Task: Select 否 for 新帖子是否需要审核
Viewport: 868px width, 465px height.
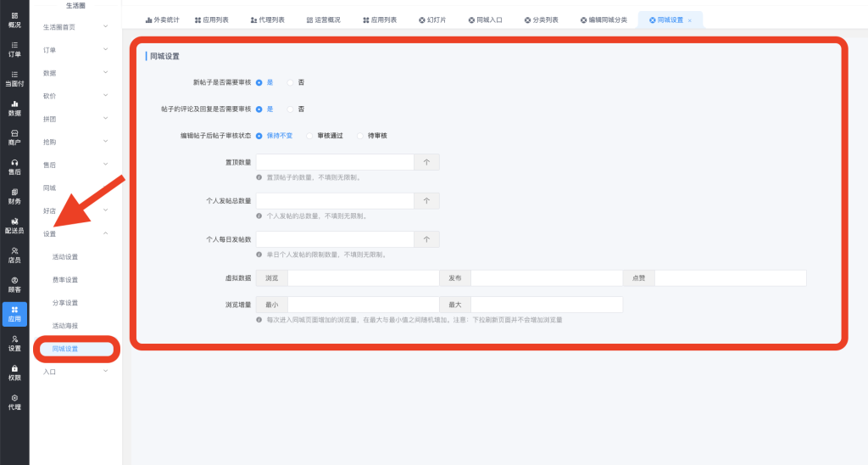Action: [291, 82]
